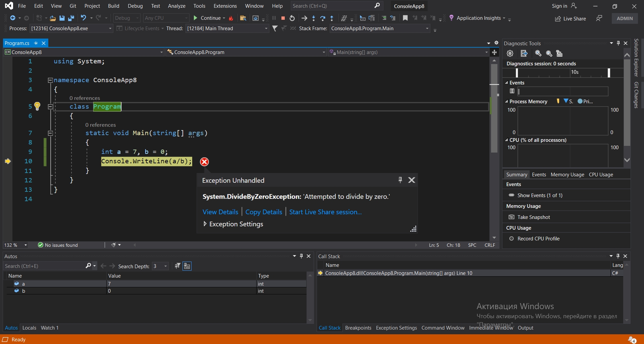Click the Restart debugging icon
Image resolution: width=644 pixels, height=344 pixels.
[x=292, y=18]
